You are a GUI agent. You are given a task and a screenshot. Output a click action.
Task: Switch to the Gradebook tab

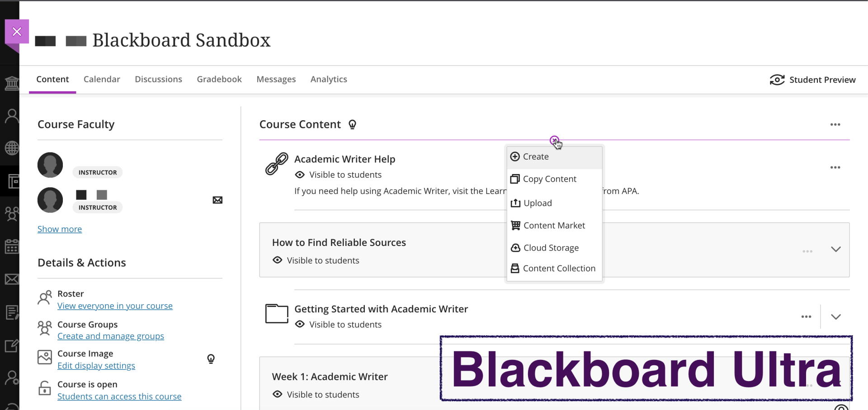tap(219, 79)
